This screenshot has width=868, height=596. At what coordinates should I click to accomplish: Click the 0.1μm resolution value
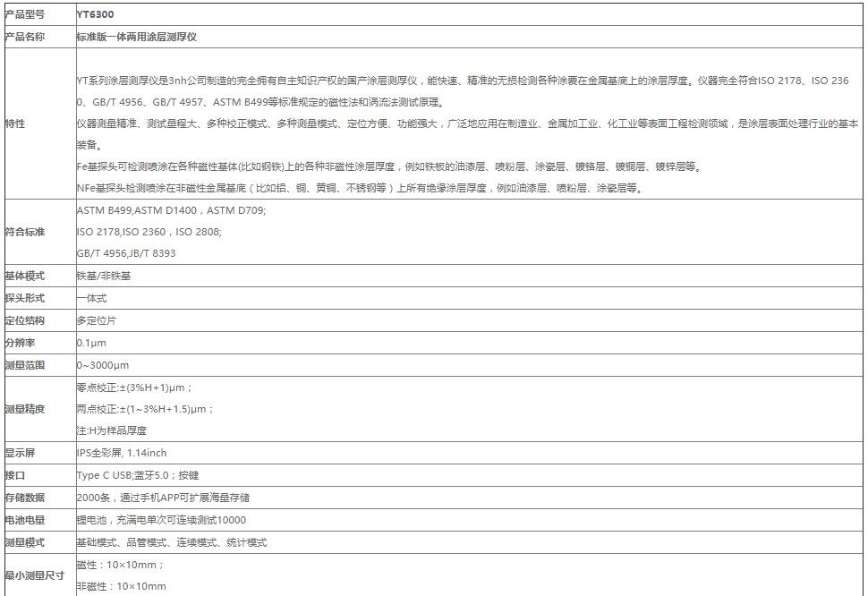click(x=92, y=343)
